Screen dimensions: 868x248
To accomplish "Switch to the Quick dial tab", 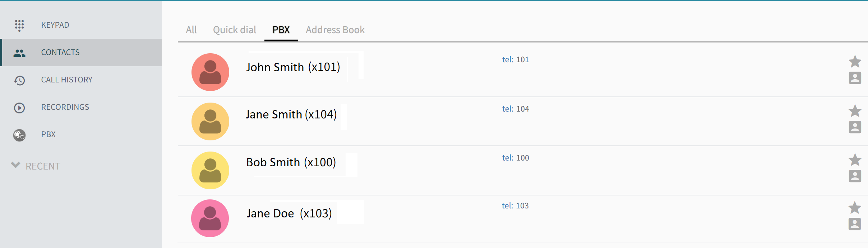I will click(x=235, y=30).
